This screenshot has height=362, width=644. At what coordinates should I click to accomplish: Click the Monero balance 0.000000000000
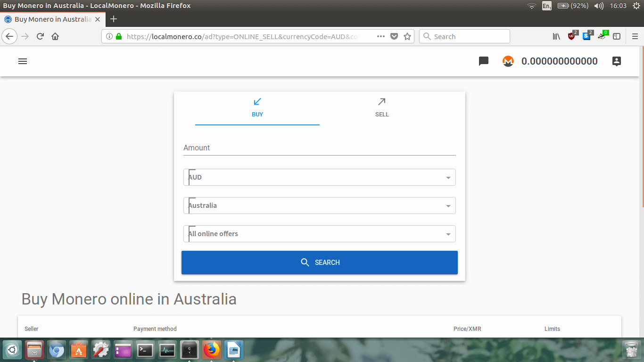(560, 61)
